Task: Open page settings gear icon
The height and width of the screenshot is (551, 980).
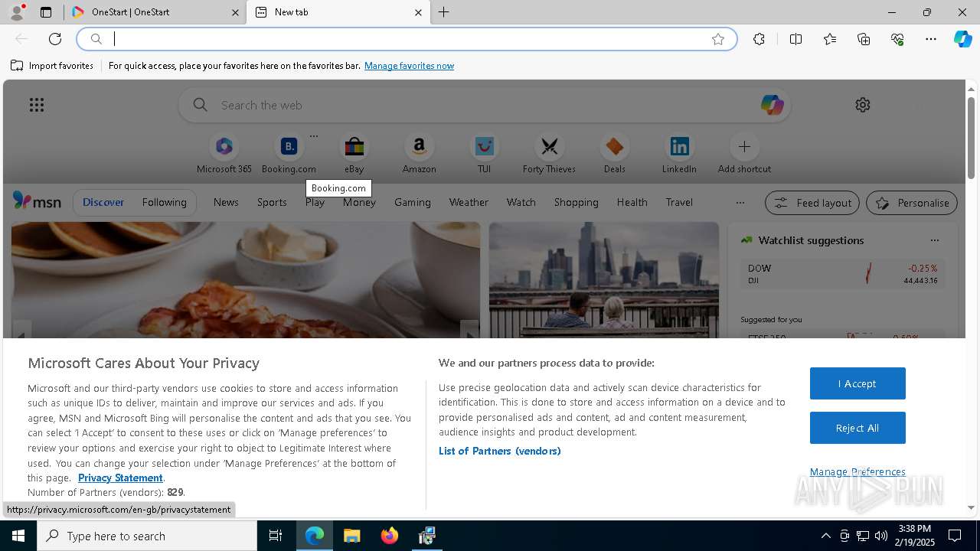Action: click(x=863, y=105)
